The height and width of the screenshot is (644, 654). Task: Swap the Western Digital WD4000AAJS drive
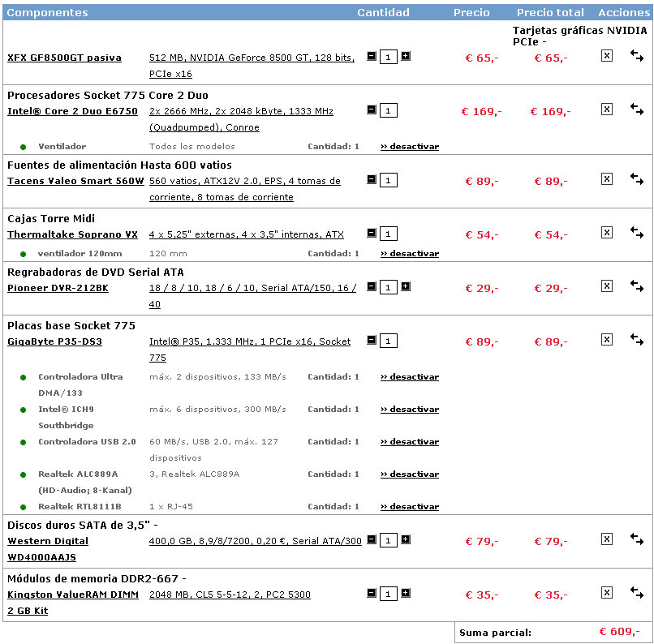636,539
